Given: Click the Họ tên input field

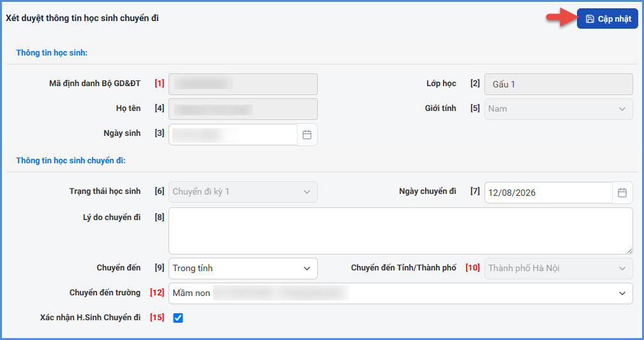Looking at the screenshot, I should [x=243, y=109].
